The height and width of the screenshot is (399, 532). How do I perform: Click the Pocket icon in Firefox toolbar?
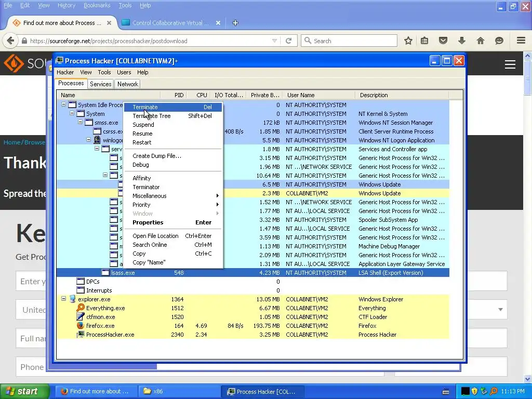click(443, 41)
